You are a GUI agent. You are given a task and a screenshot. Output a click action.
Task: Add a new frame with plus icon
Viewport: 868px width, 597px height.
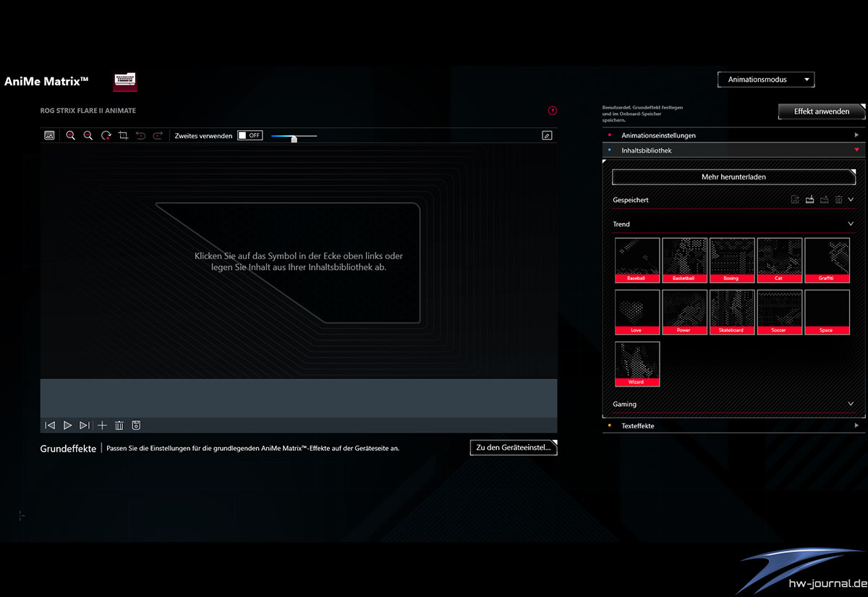click(x=102, y=425)
